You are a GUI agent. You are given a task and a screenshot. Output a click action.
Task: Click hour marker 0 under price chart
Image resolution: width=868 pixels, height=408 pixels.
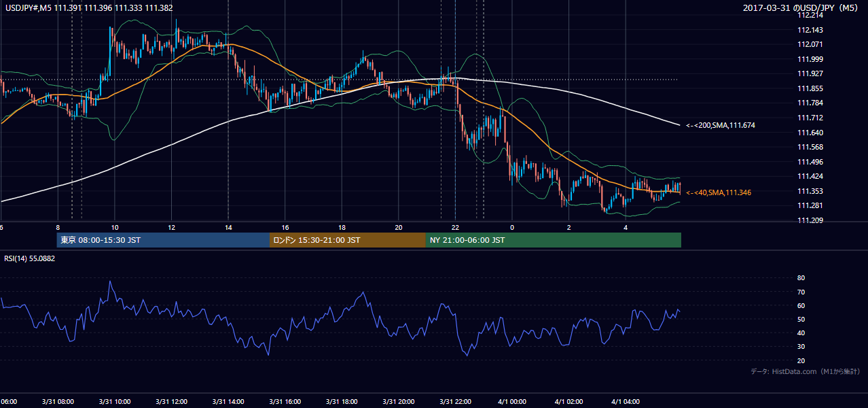pos(512,228)
